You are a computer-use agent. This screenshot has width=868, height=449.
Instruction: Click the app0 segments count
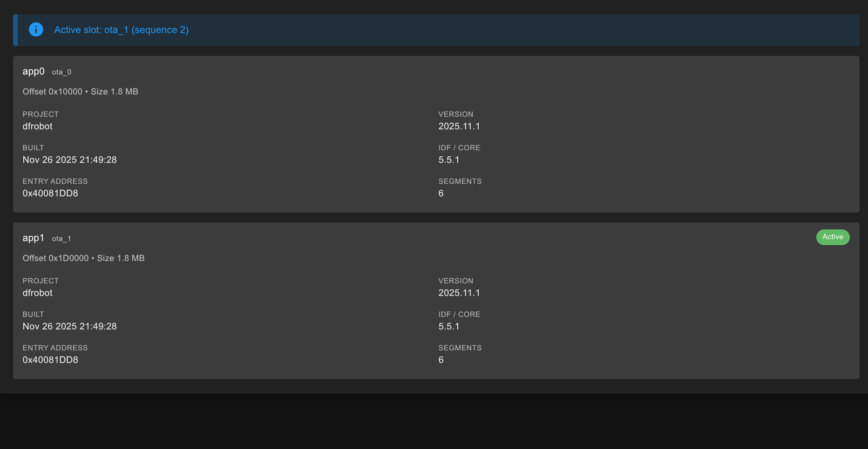pyautogui.click(x=441, y=193)
